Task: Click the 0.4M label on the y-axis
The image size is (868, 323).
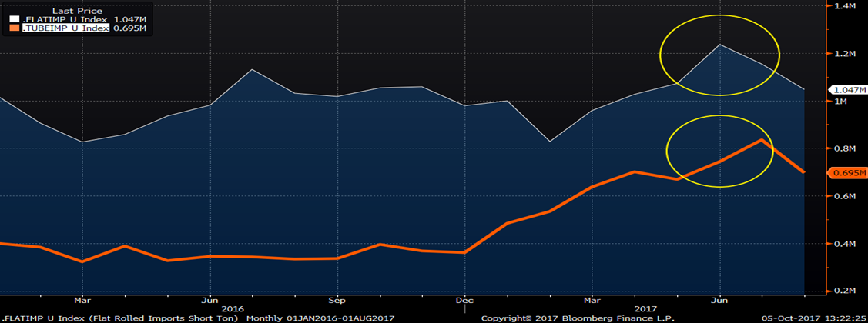Action: (x=845, y=244)
